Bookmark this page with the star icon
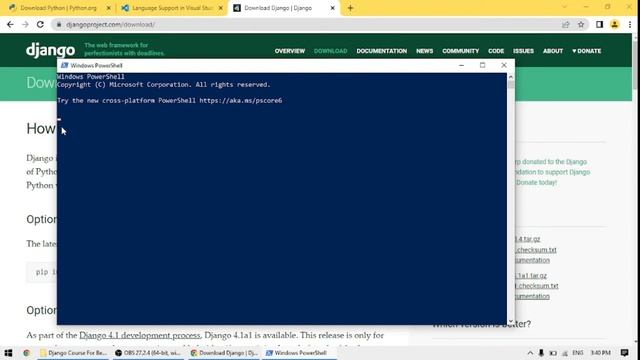The image size is (640, 360). point(581,24)
